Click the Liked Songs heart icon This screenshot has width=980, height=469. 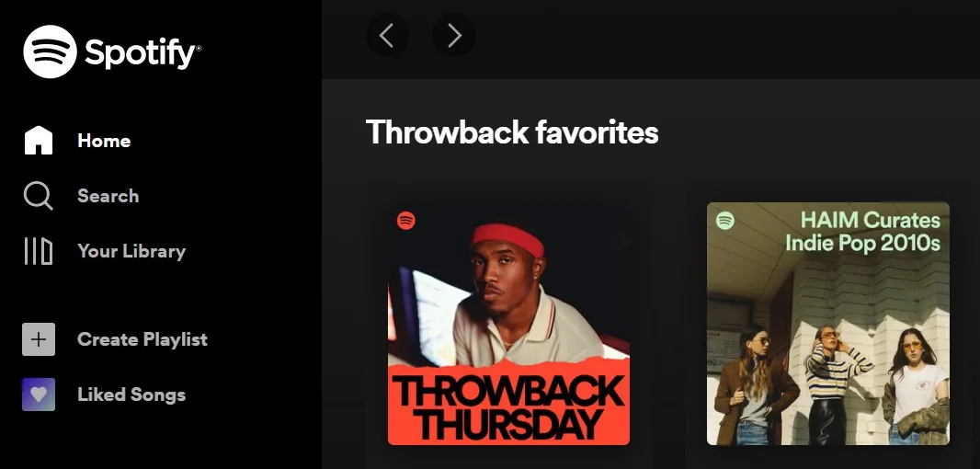(x=39, y=395)
